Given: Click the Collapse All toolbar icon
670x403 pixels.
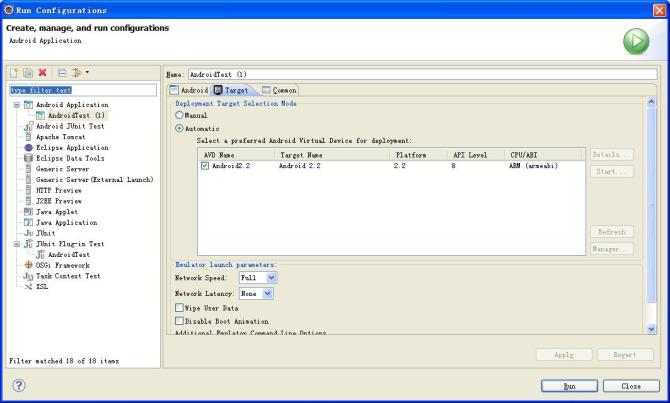Looking at the screenshot, I should (x=62, y=73).
